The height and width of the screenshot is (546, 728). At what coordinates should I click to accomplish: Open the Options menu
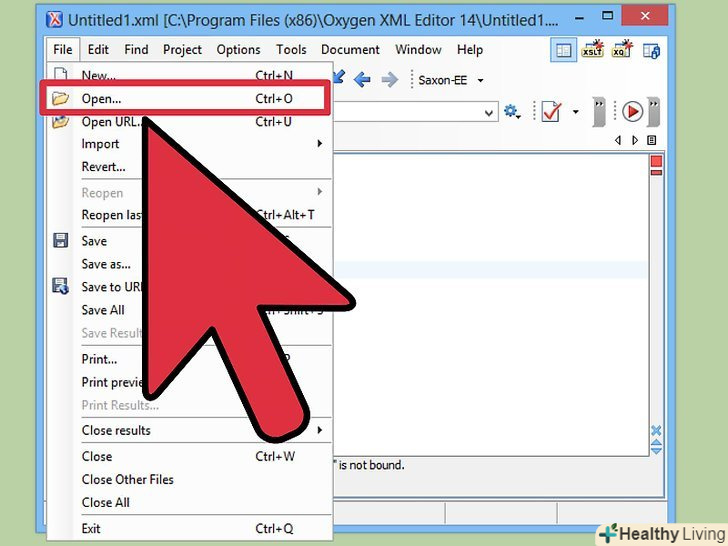click(x=238, y=50)
